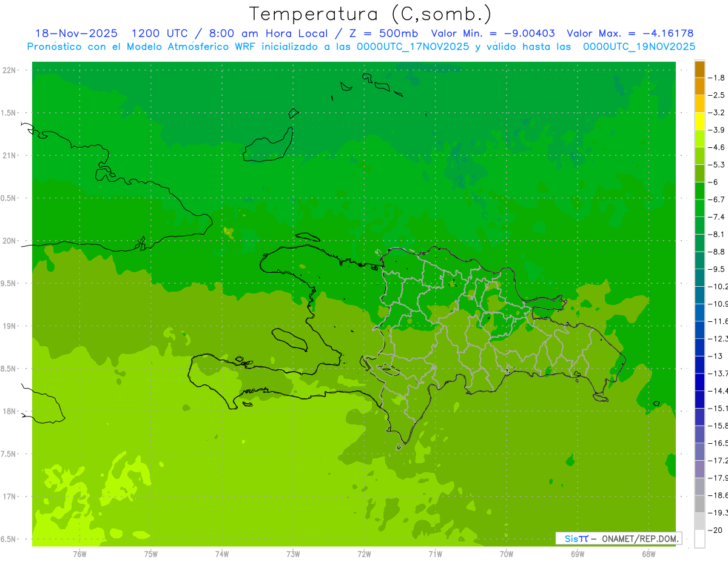Click the '0000UTC_17NOV2025' initialization timestamp
The height and width of the screenshot is (562, 728).
(x=414, y=47)
